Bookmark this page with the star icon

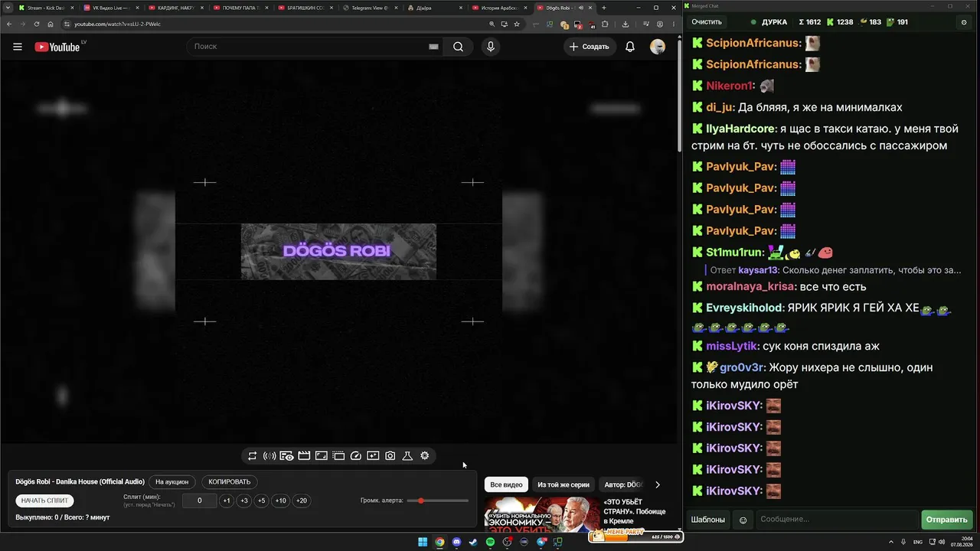[517, 24]
